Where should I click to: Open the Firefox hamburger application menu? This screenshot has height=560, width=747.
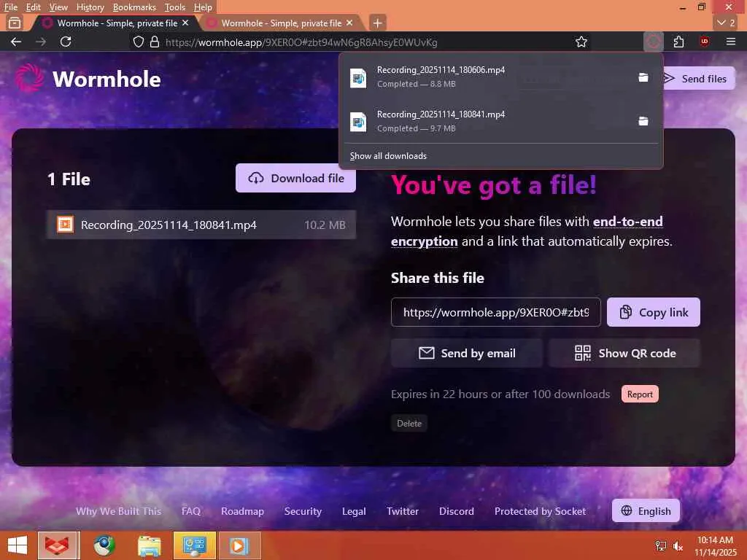[x=731, y=42]
